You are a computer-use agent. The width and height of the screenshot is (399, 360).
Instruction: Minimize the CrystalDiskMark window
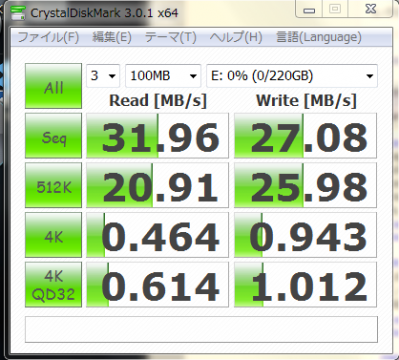tap(309, 10)
